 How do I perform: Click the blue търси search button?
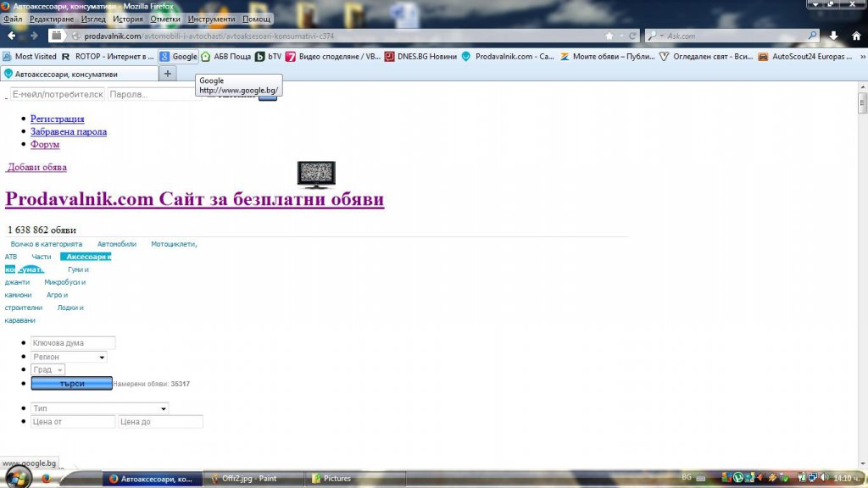[71, 383]
